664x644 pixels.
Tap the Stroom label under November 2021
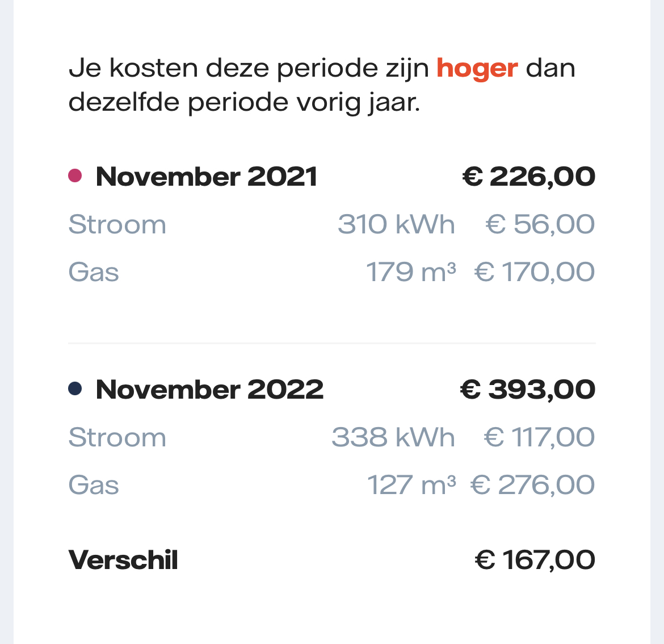pos(117,224)
